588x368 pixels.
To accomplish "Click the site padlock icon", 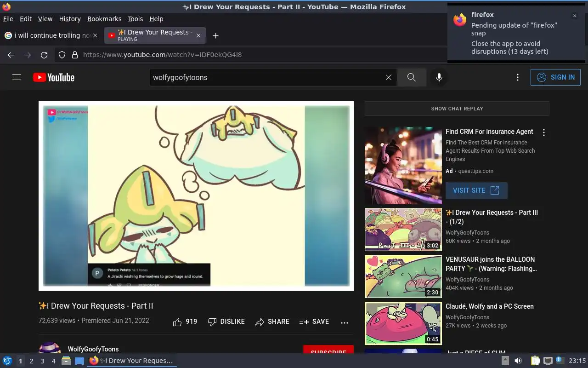I will (x=75, y=55).
